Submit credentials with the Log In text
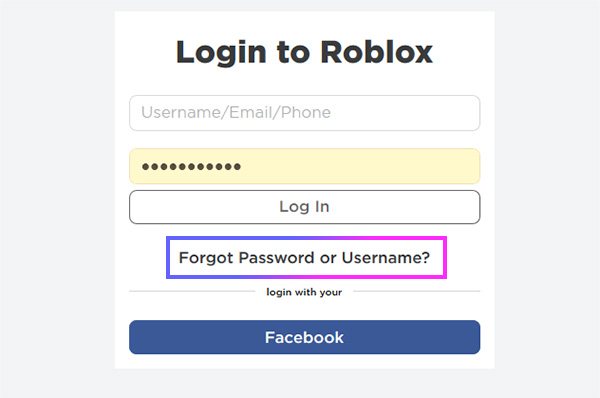This screenshot has width=600, height=398. pos(304,207)
